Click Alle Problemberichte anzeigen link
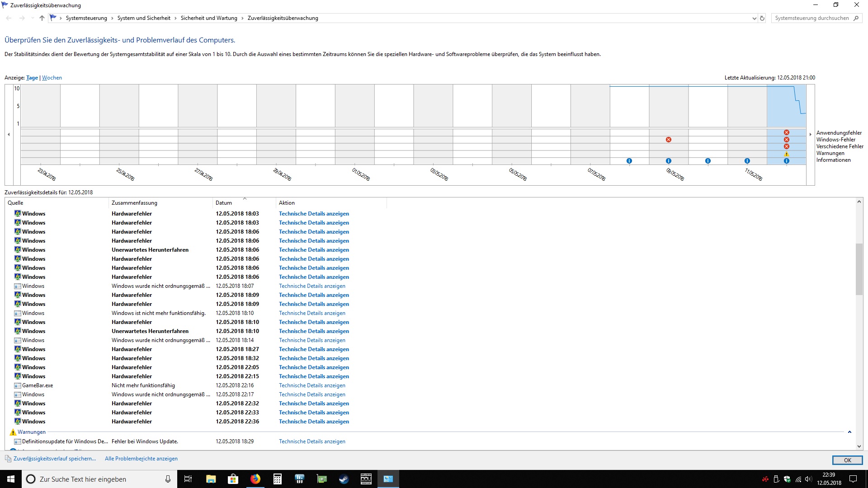The image size is (868, 488). pyautogui.click(x=141, y=459)
